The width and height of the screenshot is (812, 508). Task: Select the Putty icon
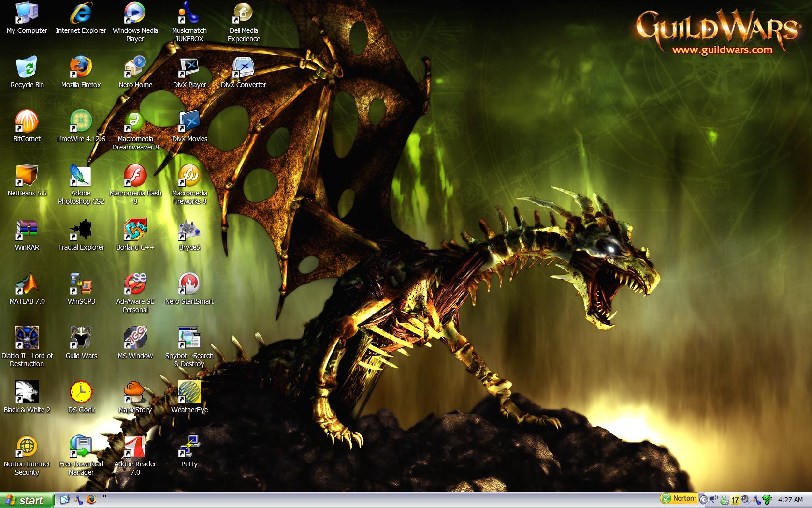(x=189, y=452)
